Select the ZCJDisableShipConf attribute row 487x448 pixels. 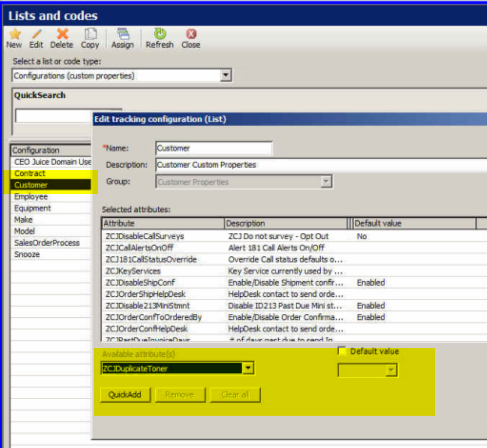click(294, 283)
